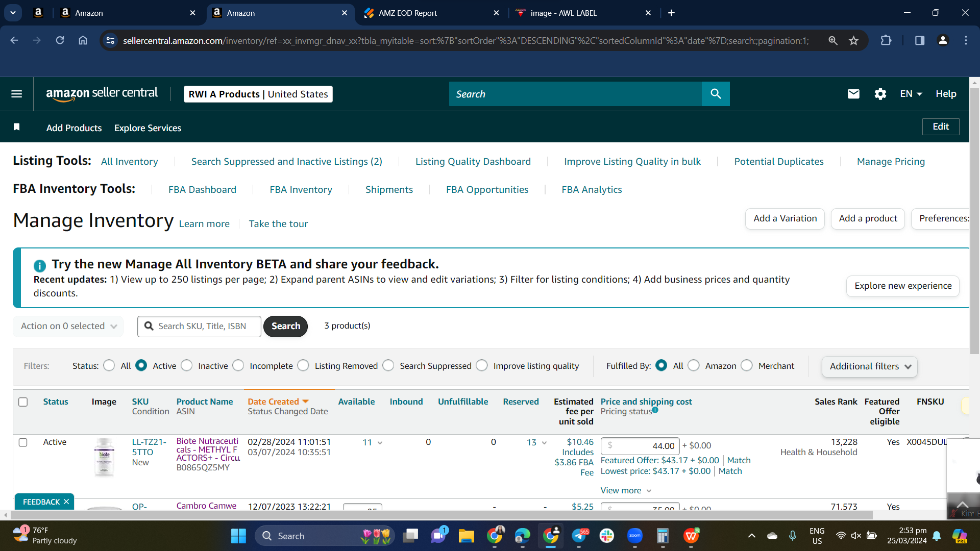Select the Listing Removed radio button

pyautogui.click(x=303, y=366)
